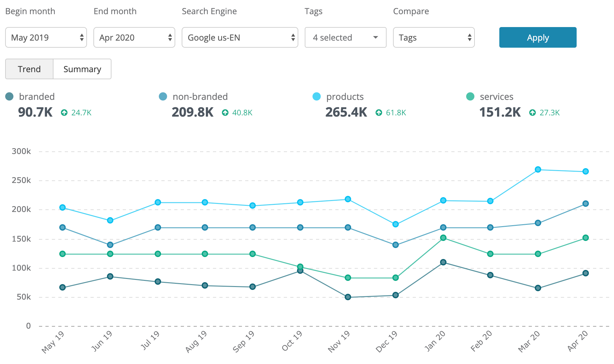Click the Apply button
Viewport: 614px width, 364px height.
[537, 37]
